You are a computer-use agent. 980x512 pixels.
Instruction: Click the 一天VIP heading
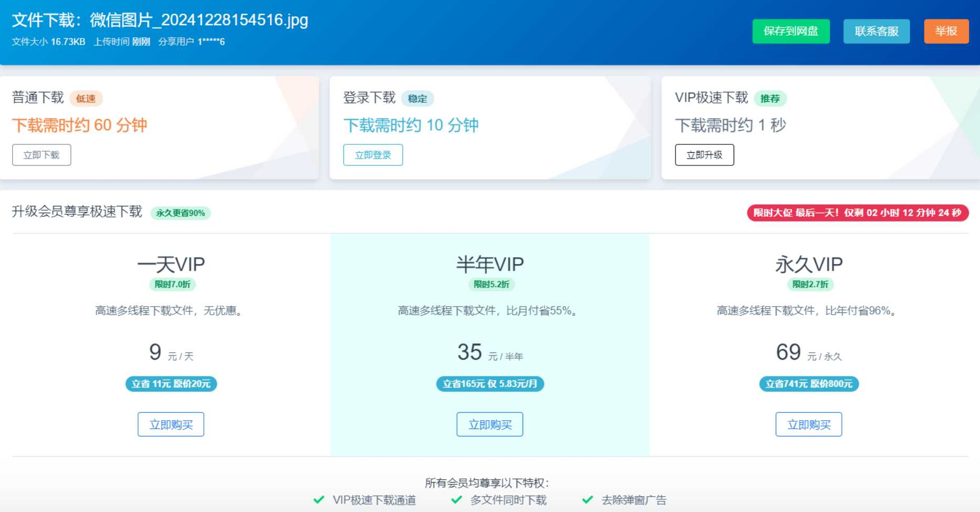click(x=171, y=264)
